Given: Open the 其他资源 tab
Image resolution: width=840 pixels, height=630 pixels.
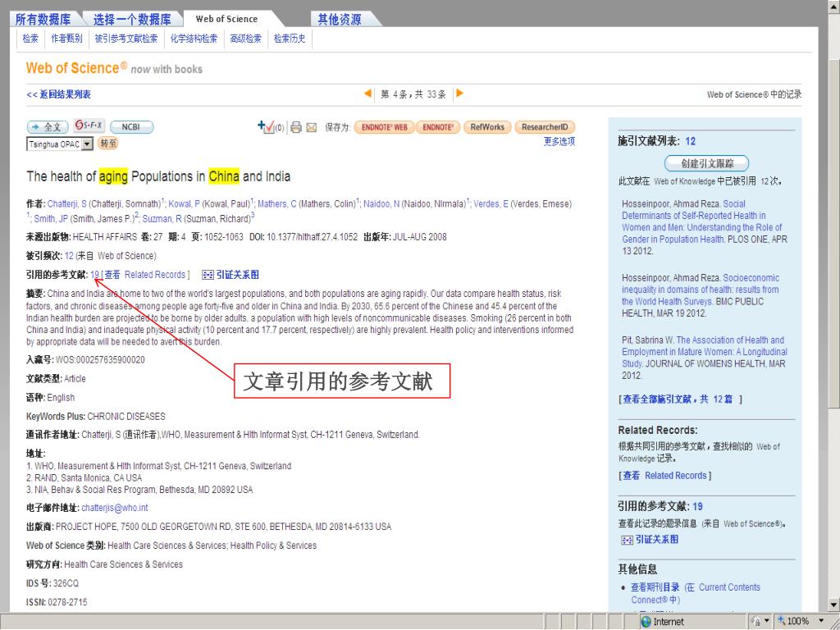Looking at the screenshot, I should (340, 20).
